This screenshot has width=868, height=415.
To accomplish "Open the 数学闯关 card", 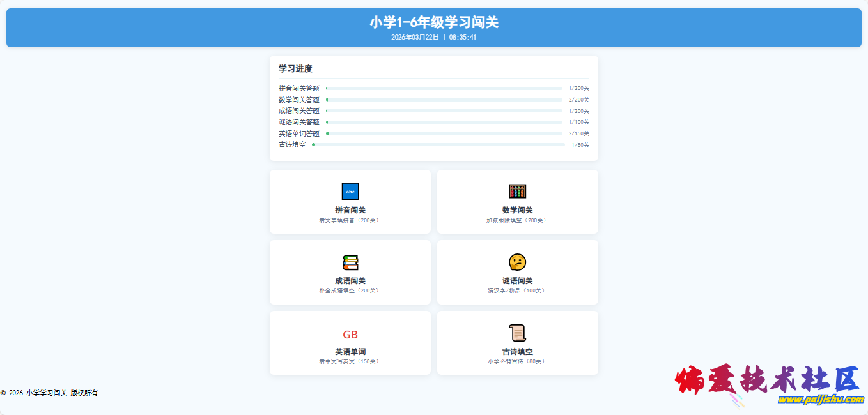I will (517, 202).
